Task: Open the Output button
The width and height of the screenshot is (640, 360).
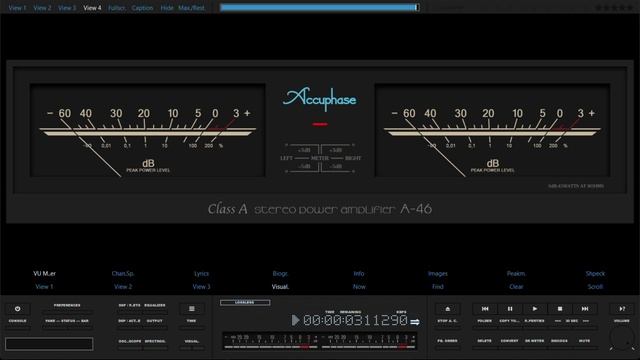Action: coord(155,321)
